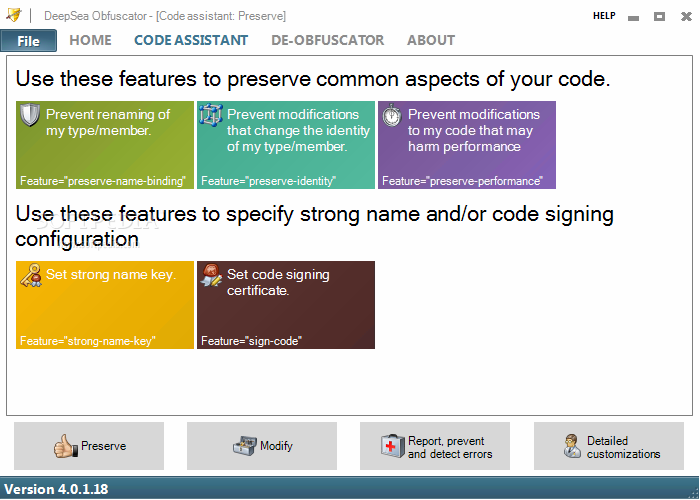Image resolution: width=700 pixels, height=500 pixels.
Task: Select the Prevent renaming of my type/member tile
Action: [x=105, y=145]
